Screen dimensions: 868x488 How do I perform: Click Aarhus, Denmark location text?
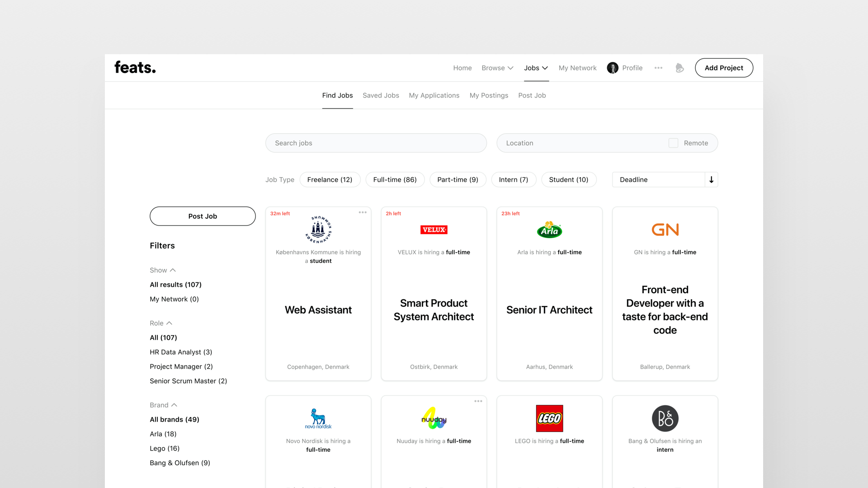[549, 367]
